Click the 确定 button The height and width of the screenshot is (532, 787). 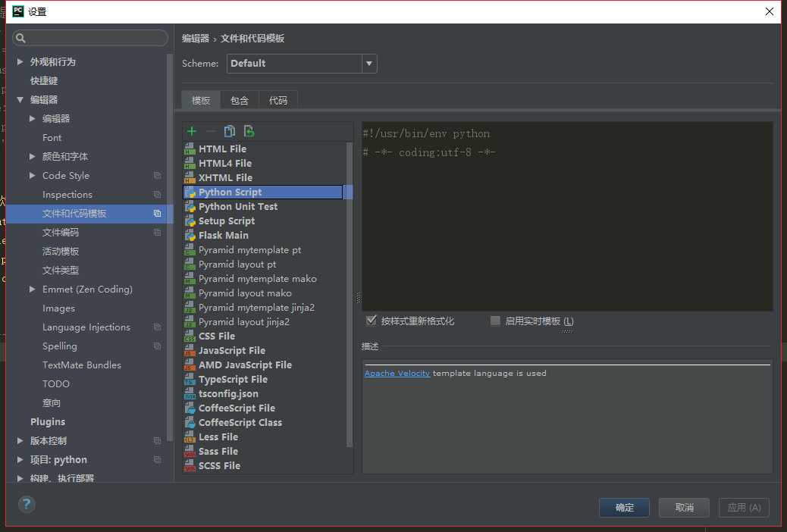pyautogui.click(x=625, y=508)
